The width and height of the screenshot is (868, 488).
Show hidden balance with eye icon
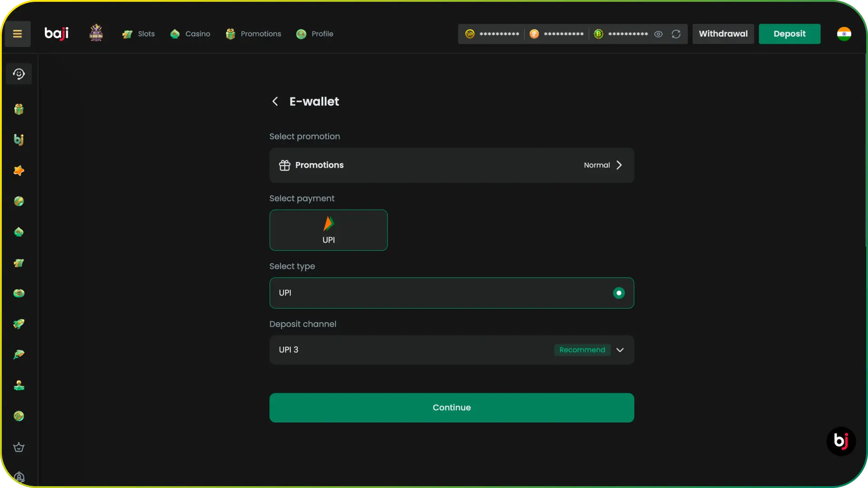click(x=658, y=34)
